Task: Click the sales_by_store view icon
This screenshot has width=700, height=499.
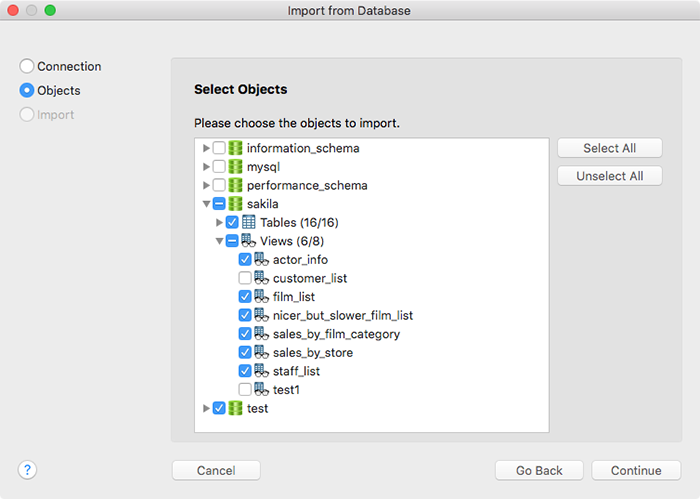Action: click(x=262, y=352)
